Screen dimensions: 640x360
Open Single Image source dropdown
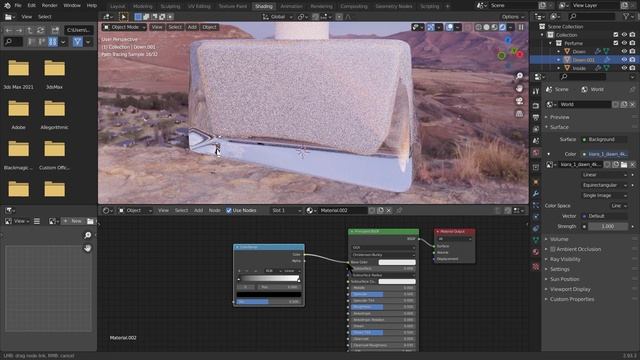(x=604, y=196)
